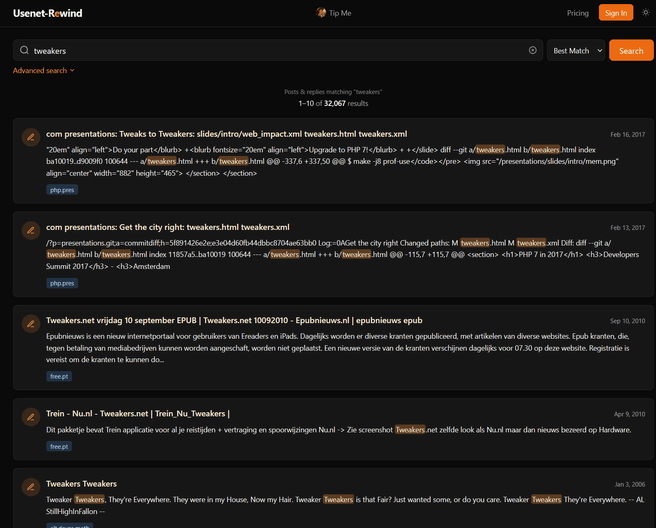Click the 'Posts & replies matching' label
This screenshot has height=528, width=656.
click(333, 92)
